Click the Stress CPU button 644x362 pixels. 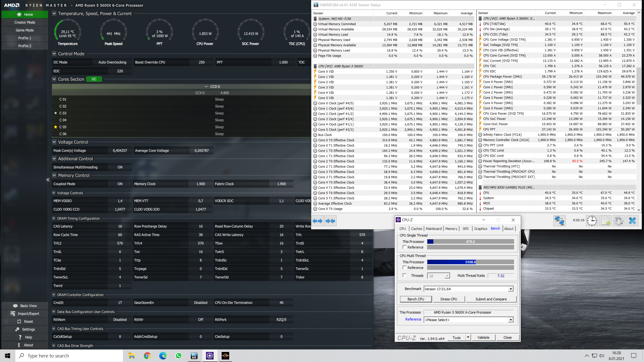pos(449,299)
